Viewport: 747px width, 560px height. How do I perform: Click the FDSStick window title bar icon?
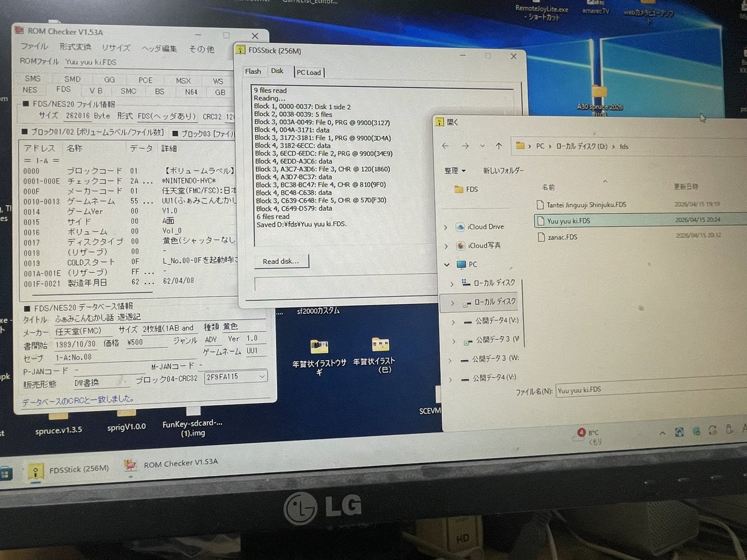click(241, 50)
